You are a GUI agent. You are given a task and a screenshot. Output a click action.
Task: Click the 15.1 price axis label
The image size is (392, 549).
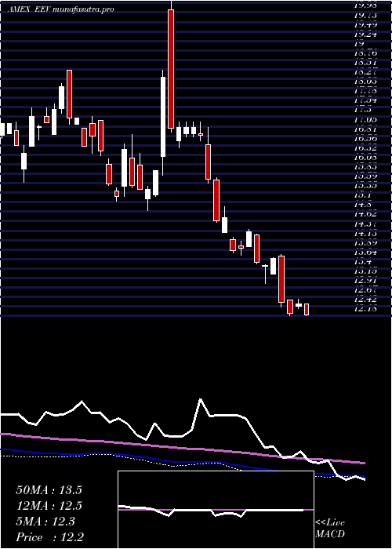click(363, 195)
